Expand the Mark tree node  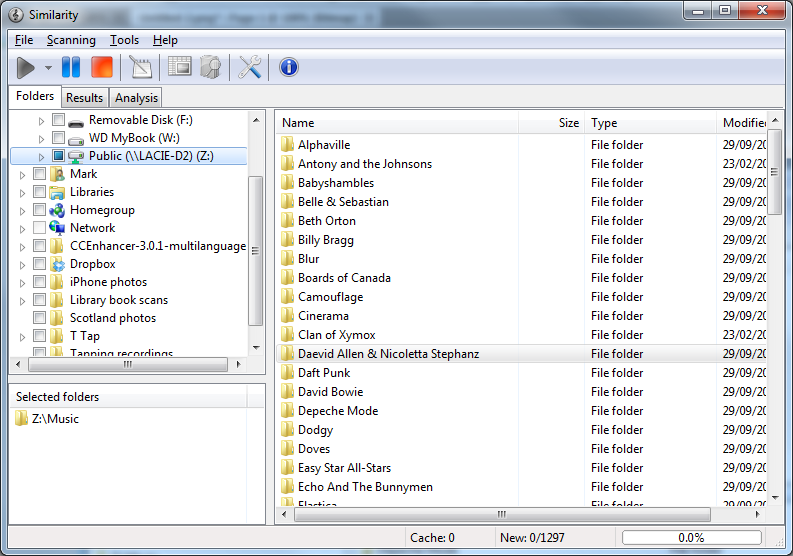[22, 175]
